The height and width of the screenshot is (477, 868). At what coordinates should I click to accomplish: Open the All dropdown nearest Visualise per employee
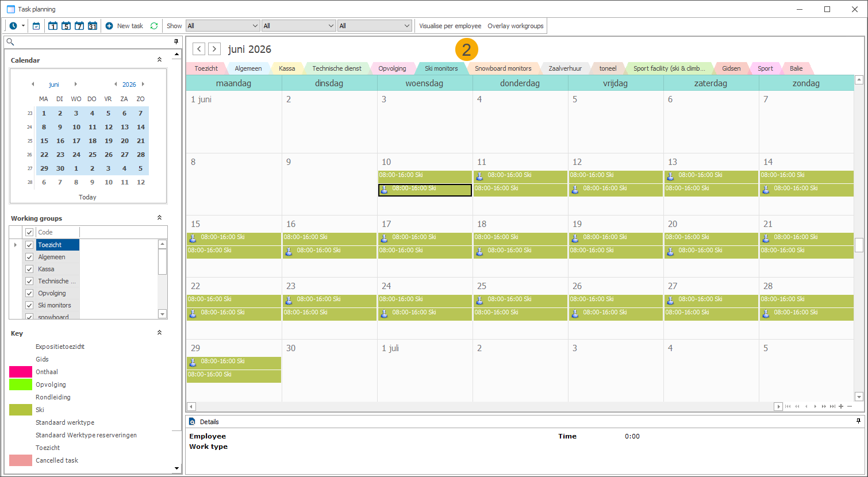tap(375, 26)
